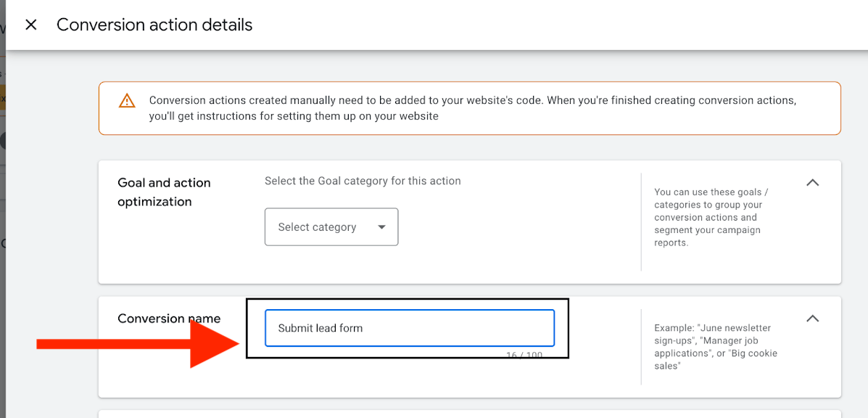Click inside the Submit lead form text field
The width and height of the screenshot is (868, 418).
tap(409, 327)
